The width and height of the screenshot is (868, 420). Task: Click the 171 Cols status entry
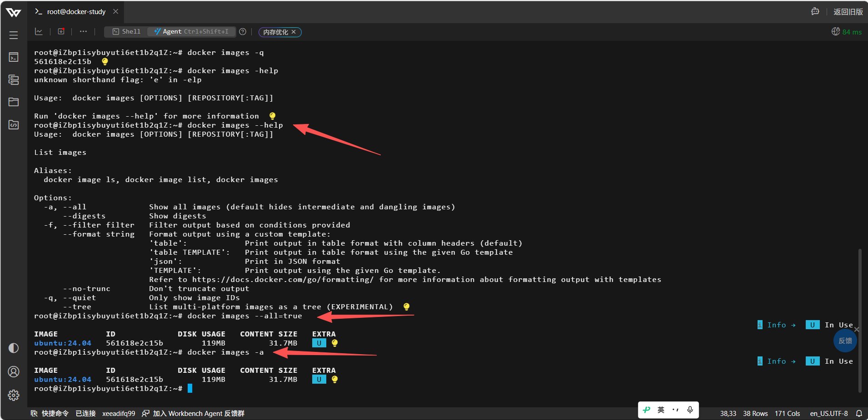tap(787, 413)
